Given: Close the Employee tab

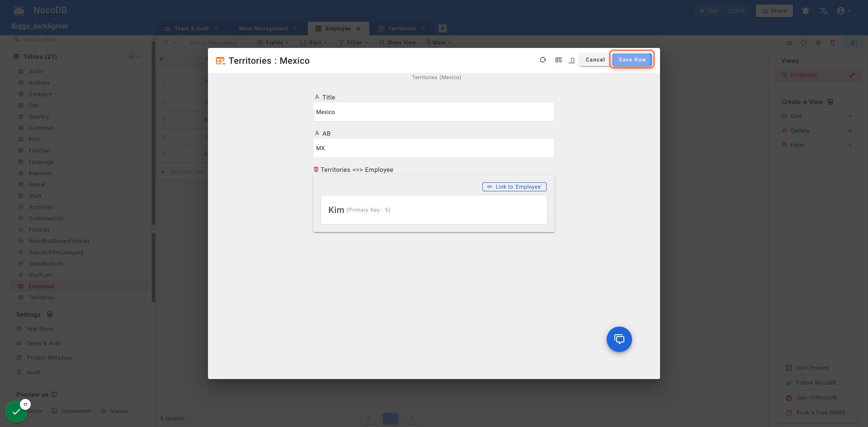Looking at the screenshot, I should tap(359, 28).
